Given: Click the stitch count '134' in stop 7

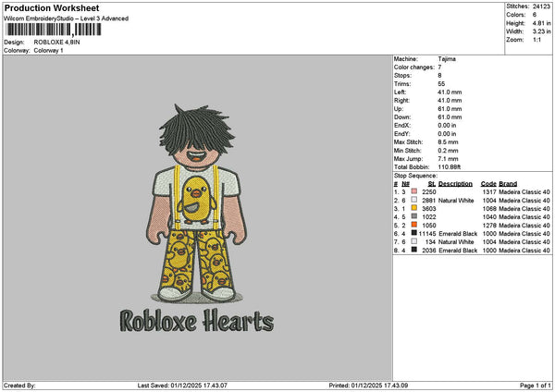Looking at the screenshot, I should click(431, 242).
